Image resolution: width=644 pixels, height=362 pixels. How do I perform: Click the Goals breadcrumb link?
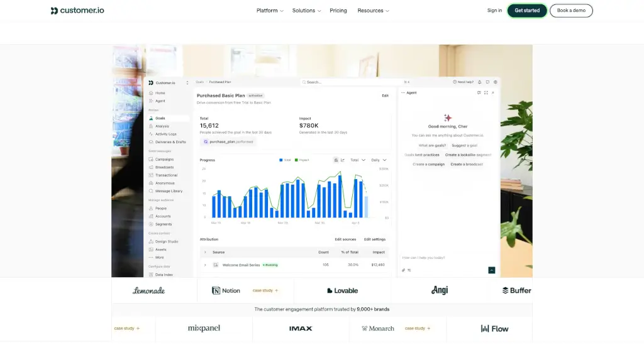pos(199,82)
